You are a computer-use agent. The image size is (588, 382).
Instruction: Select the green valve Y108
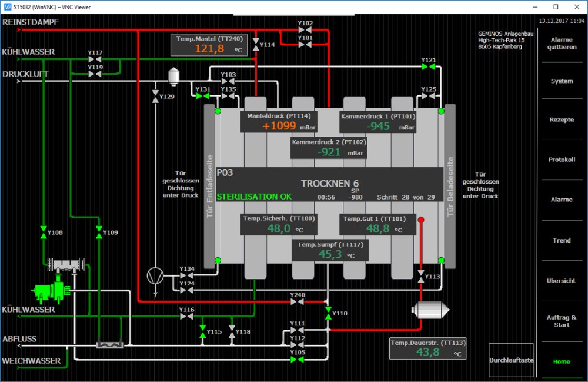click(x=43, y=232)
